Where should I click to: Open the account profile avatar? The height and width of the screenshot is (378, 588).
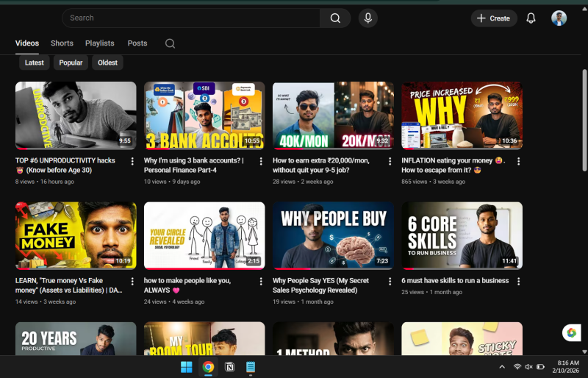[x=559, y=18]
